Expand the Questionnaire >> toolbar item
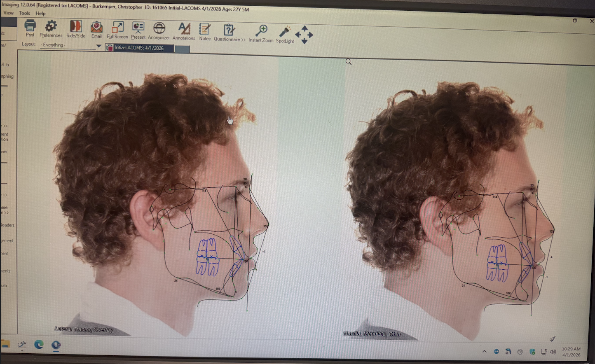This screenshot has height=364, width=595. [230, 32]
